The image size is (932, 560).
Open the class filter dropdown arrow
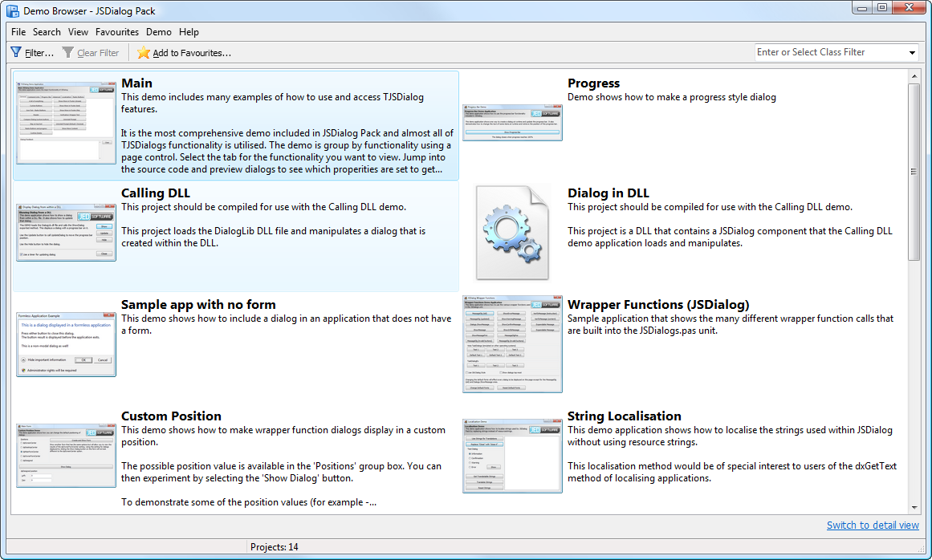(x=913, y=52)
